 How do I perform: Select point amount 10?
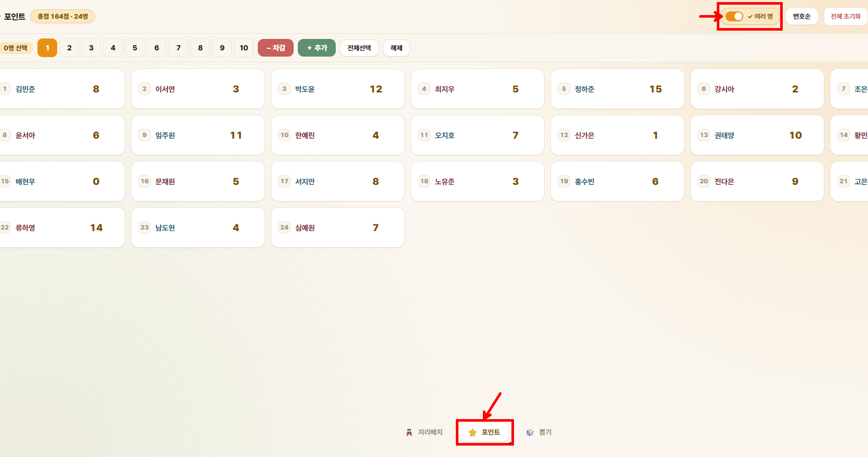pos(244,48)
